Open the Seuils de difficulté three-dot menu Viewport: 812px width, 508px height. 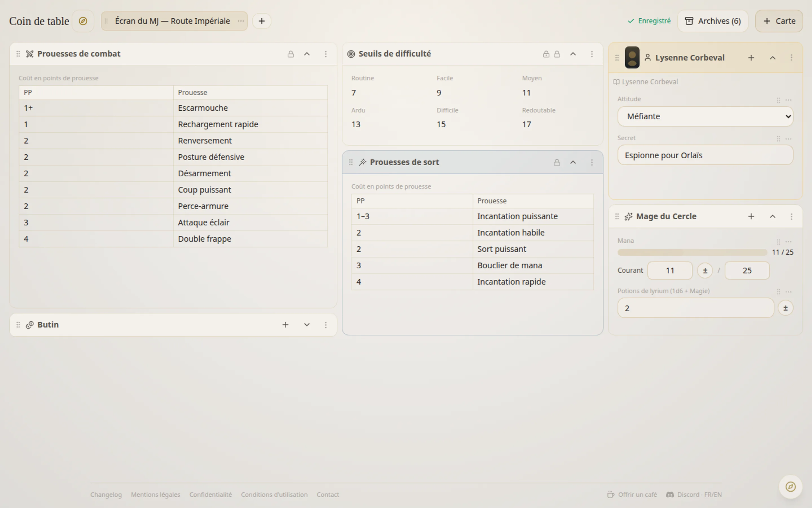[x=592, y=54]
